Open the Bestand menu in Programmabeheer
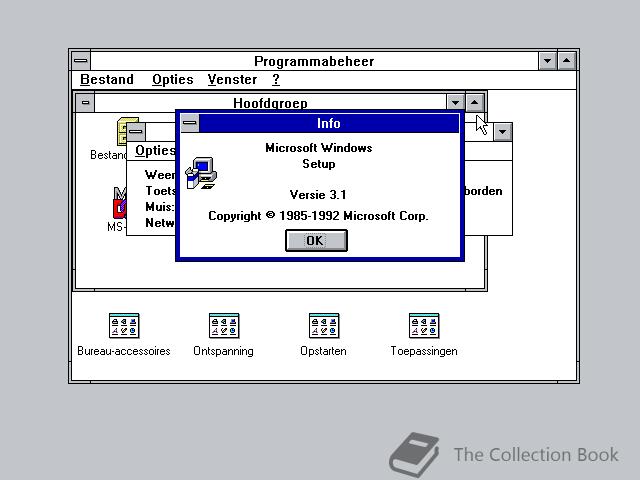Screen dimensions: 640x480 [x=107, y=79]
